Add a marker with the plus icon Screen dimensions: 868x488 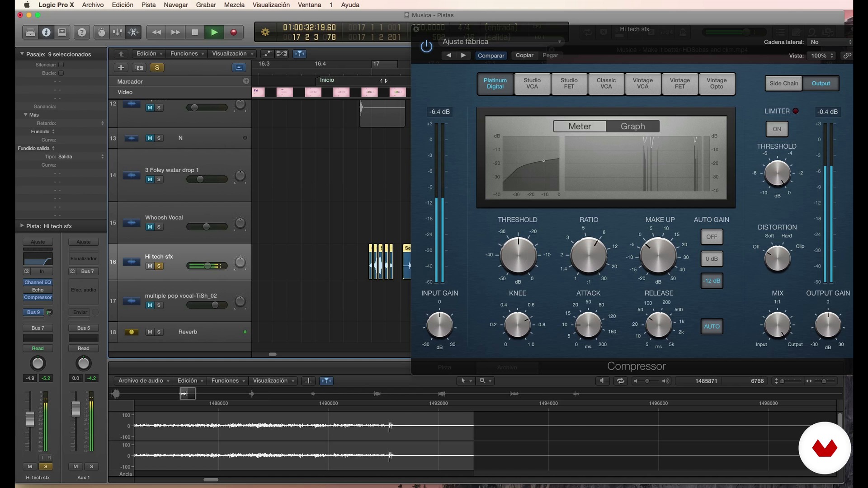(246, 81)
